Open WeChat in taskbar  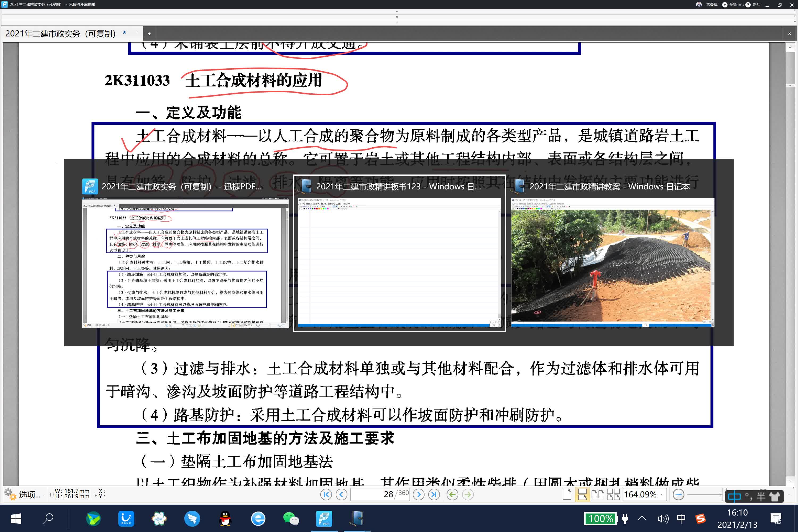click(x=291, y=518)
